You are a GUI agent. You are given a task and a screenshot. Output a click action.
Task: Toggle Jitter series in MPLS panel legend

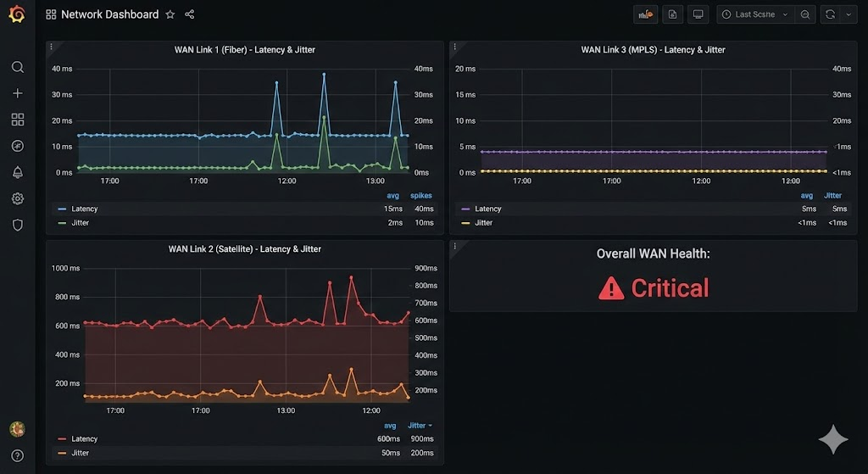483,223
